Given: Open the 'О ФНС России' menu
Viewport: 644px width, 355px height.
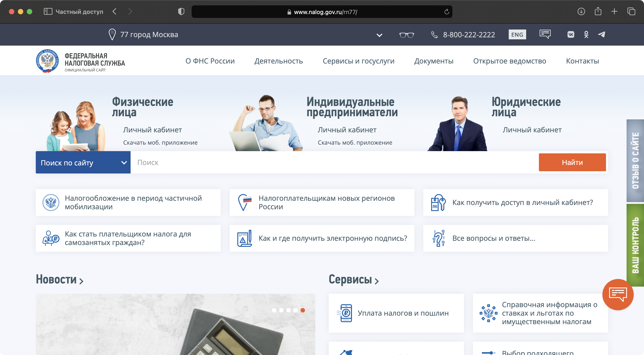Looking at the screenshot, I should pyautogui.click(x=210, y=61).
